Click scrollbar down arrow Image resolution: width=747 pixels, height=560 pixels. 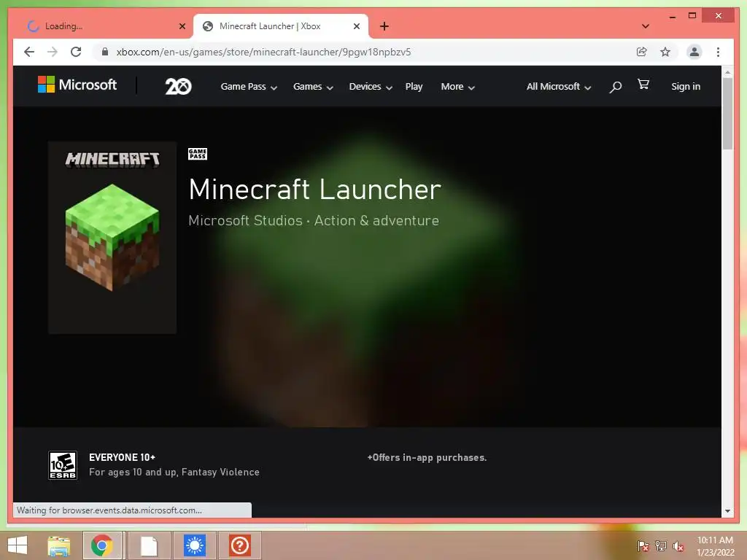pos(727,511)
